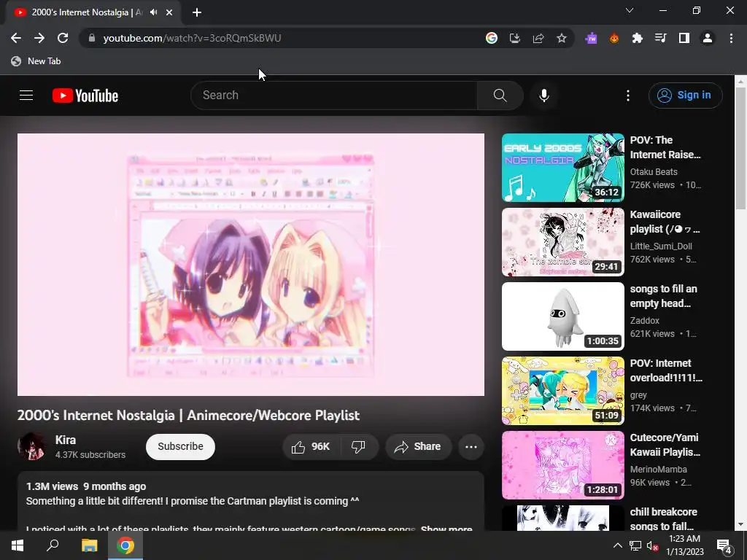This screenshot has height=560, width=747.
Task: Open 'chill breakcore songs to fall' title
Action: (663, 519)
